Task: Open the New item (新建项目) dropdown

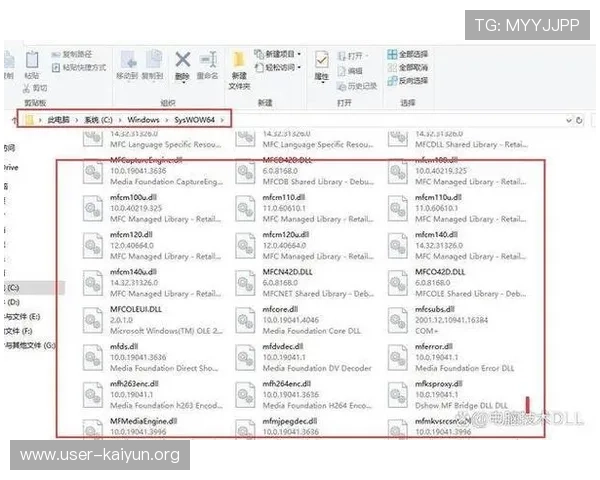Action: [x=278, y=54]
